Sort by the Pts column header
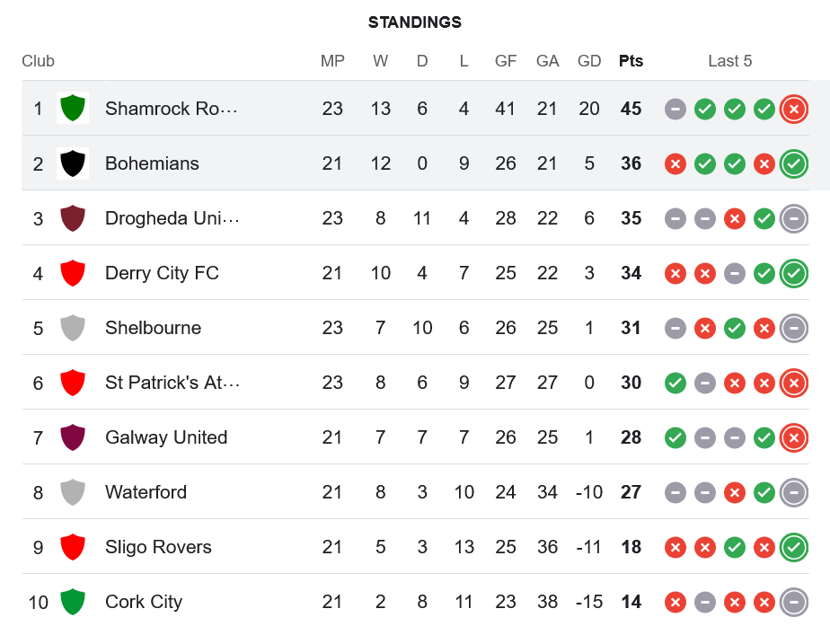 point(631,61)
